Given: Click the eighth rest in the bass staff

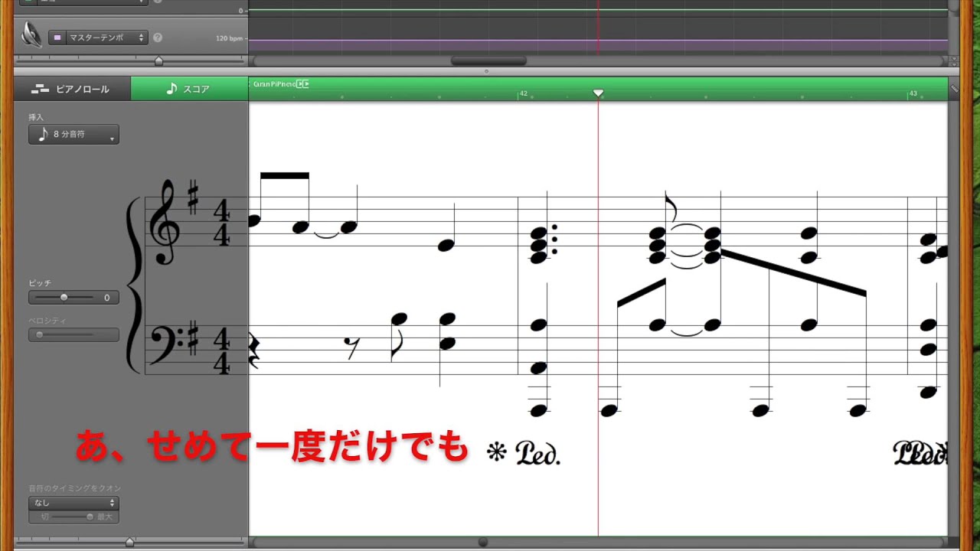Looking at the screenshot, I should (351, 347).
